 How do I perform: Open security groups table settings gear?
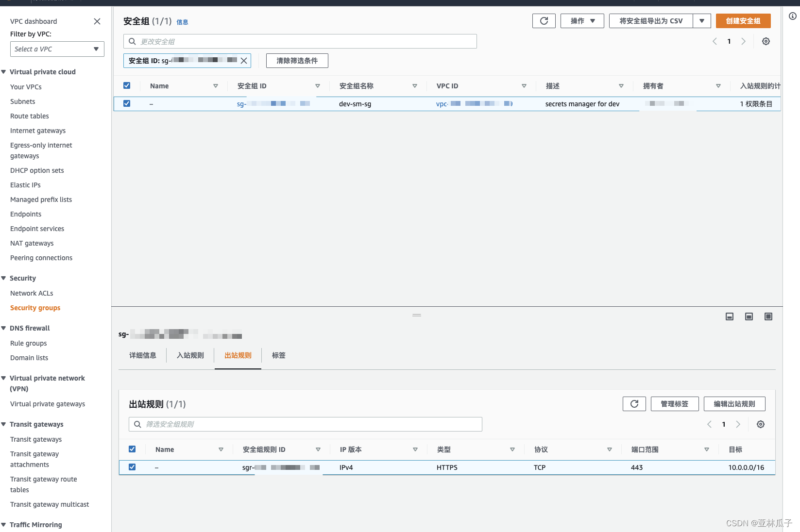pos(766,41)
